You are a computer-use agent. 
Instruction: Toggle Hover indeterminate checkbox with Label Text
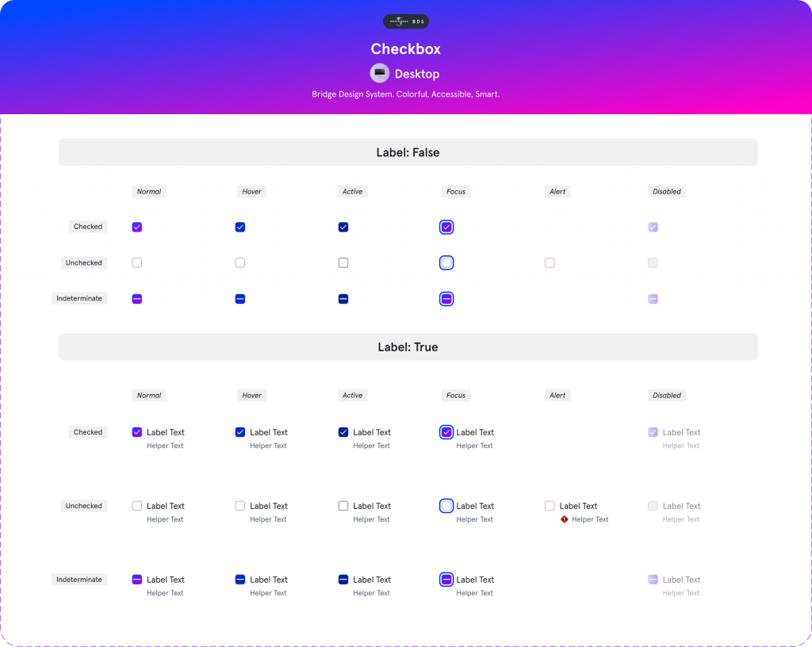(240, 580)
